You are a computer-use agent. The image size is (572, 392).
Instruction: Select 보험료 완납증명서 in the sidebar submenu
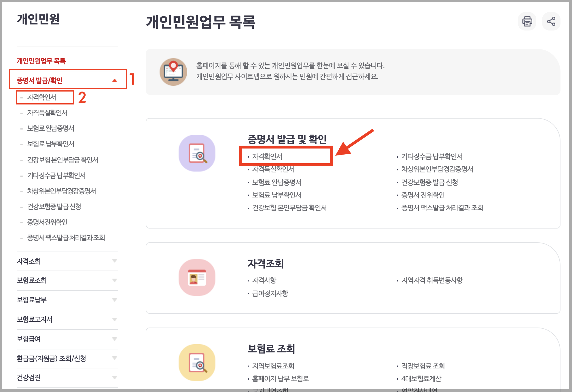[x=51, y=128]
